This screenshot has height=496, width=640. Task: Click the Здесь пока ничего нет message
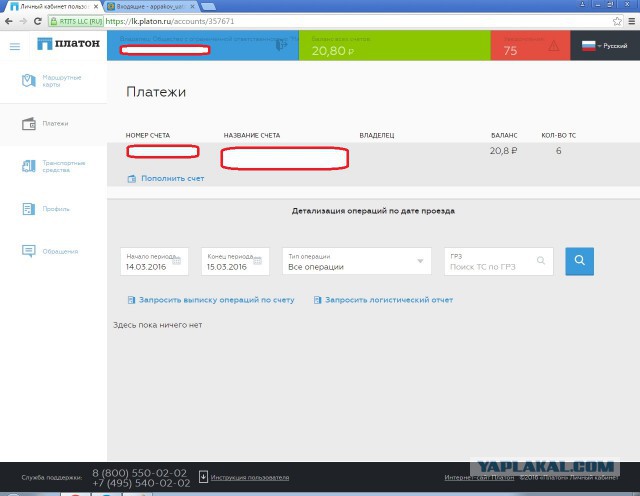158,325
